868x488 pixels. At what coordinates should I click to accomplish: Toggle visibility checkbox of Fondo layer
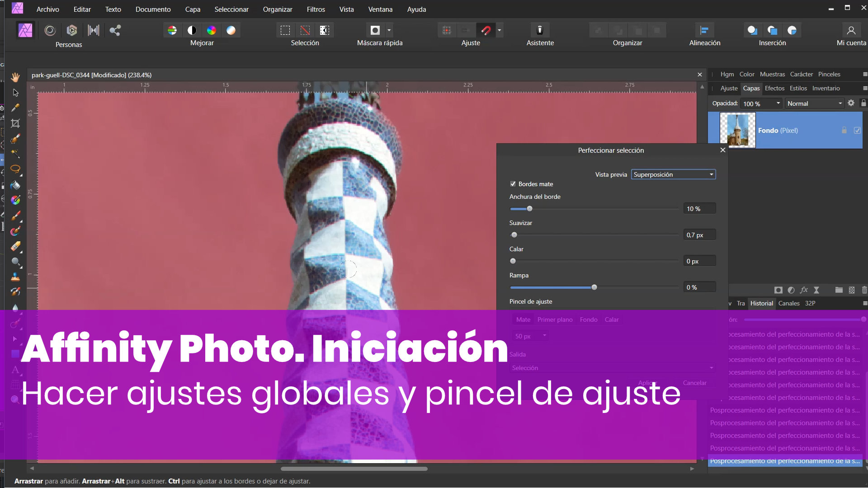pyautogui.click(x=857, y=130)
